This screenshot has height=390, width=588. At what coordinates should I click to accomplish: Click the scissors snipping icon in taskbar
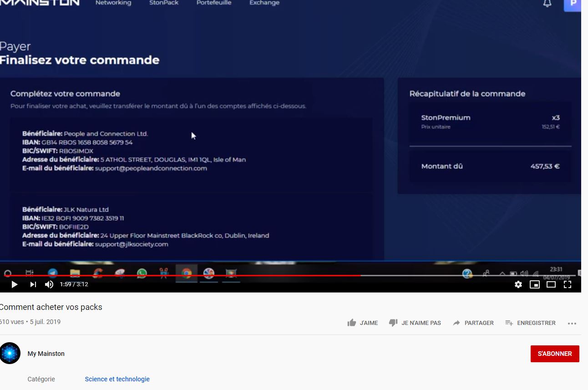164,274
